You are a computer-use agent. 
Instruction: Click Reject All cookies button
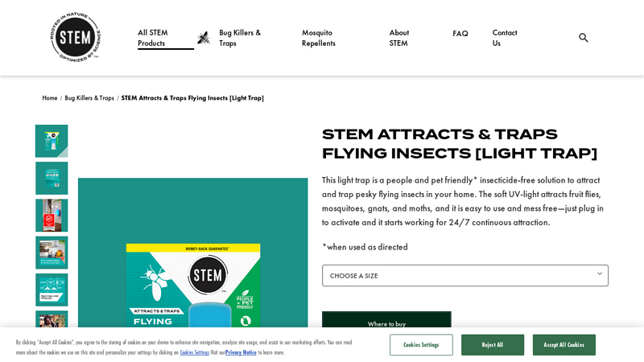[493, 345]
